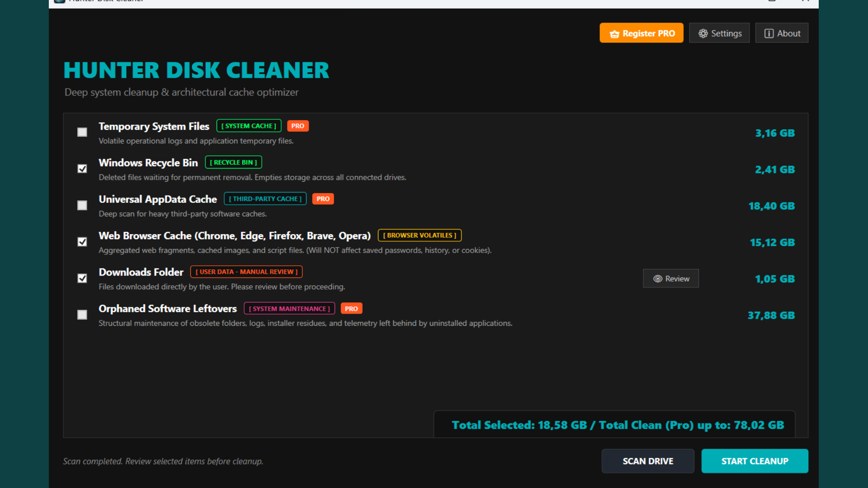This screenshot has width=868, height=488.
Task: Click Temporary System Files title
Action: tap(154, 127)
